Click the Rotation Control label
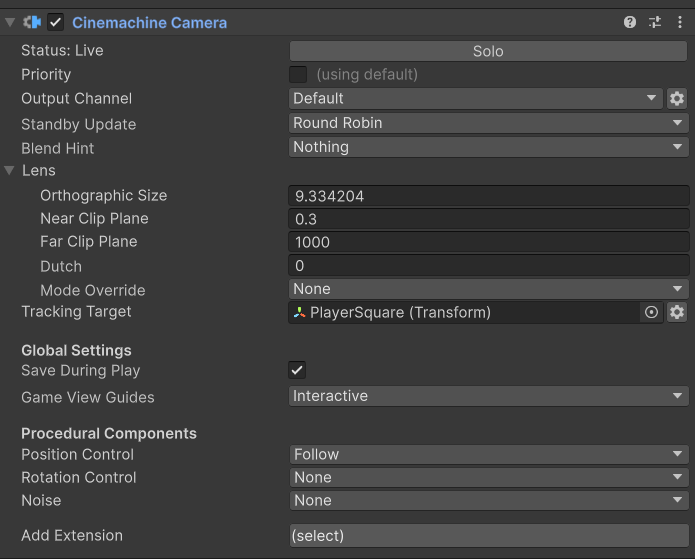695x559 pixels. pos(79,477)
